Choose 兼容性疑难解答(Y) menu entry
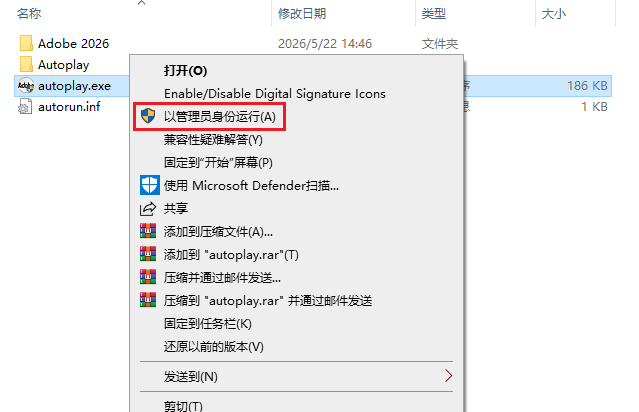 coord(213,140)
